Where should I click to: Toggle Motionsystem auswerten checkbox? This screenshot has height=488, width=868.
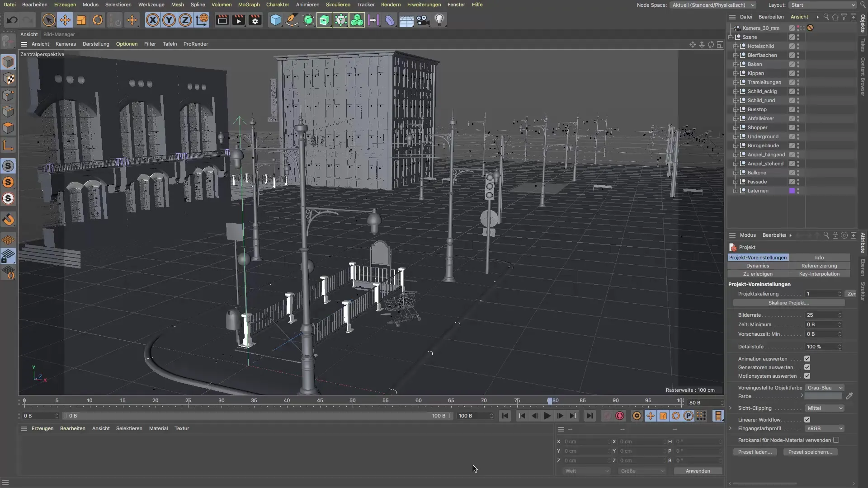click(807, 376)
